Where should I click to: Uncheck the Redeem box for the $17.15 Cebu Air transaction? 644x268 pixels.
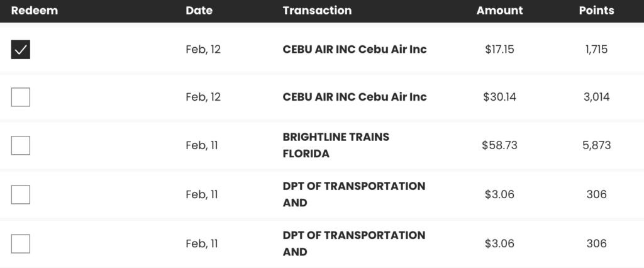[x=21, y=49]
